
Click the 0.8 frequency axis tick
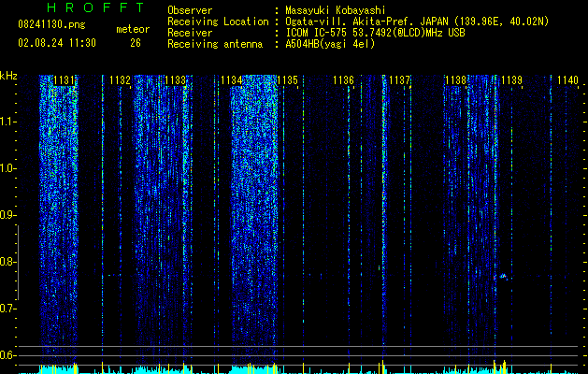coord(7,262)
